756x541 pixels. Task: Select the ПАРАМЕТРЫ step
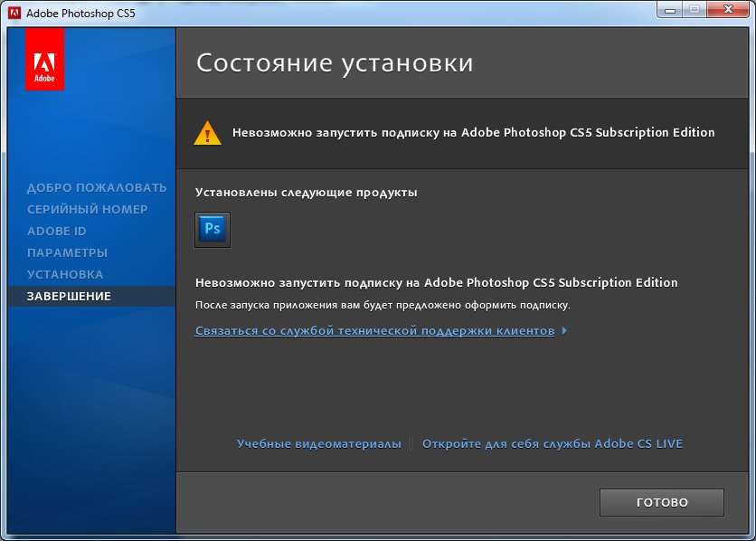(x=67, y=252)
